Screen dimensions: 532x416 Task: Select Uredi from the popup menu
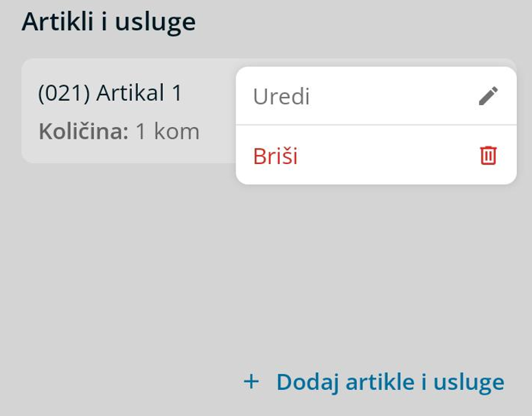(281, 96)
